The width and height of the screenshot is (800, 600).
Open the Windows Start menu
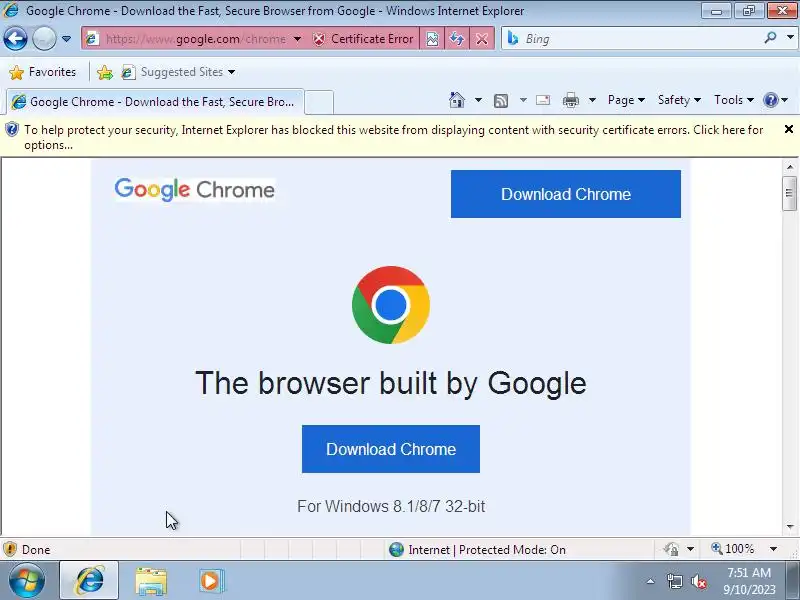coord(27,581)
